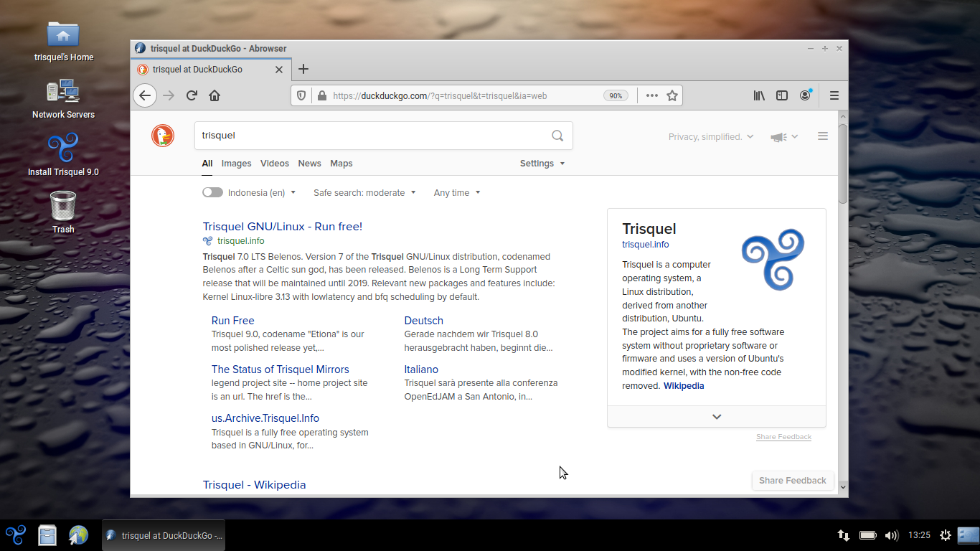Go back with the browser back arrow
Viewport: 980px width, 551px height.
point(145,95)
